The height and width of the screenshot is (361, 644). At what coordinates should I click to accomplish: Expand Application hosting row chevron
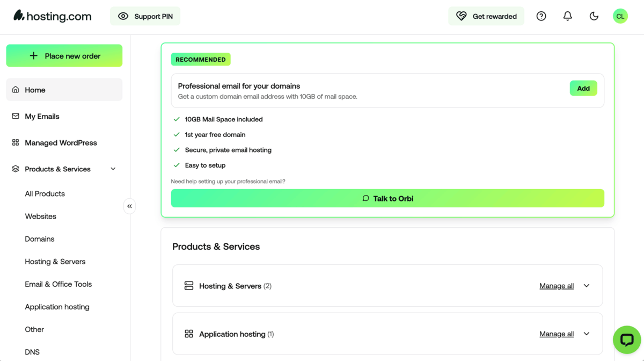pos(587,334)
